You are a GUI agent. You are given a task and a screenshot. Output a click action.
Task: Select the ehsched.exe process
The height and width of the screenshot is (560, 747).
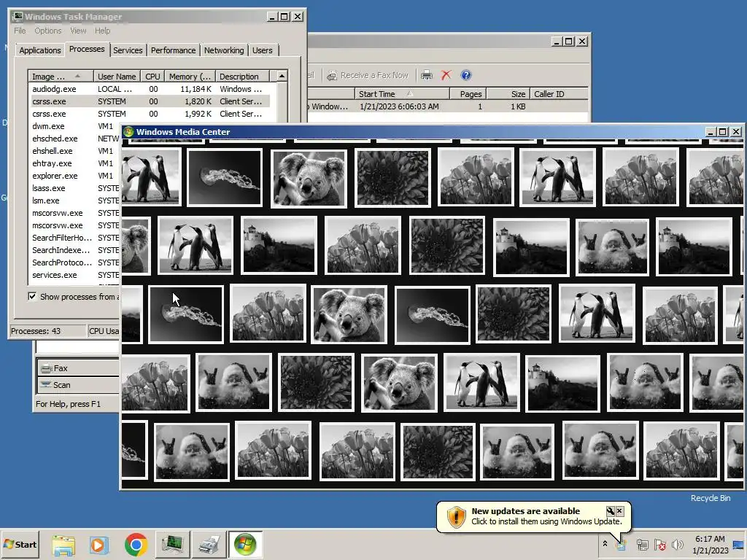pyautogui.click(x=74, y=139)
